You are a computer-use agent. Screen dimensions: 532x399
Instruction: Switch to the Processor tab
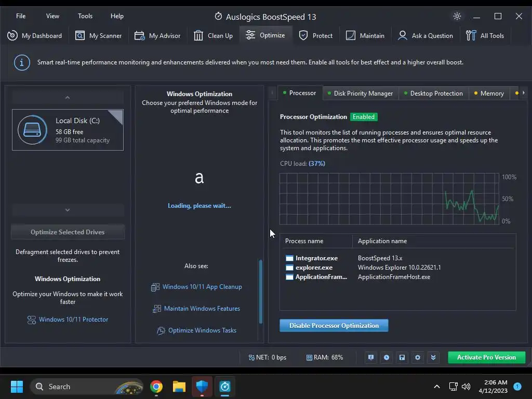tap(299, 93)
